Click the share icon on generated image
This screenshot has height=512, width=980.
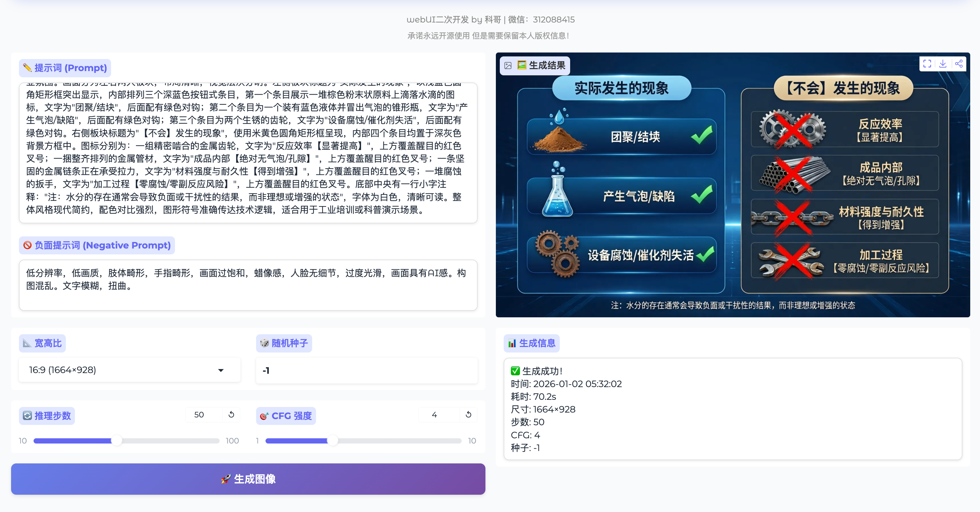click(959, 64)
